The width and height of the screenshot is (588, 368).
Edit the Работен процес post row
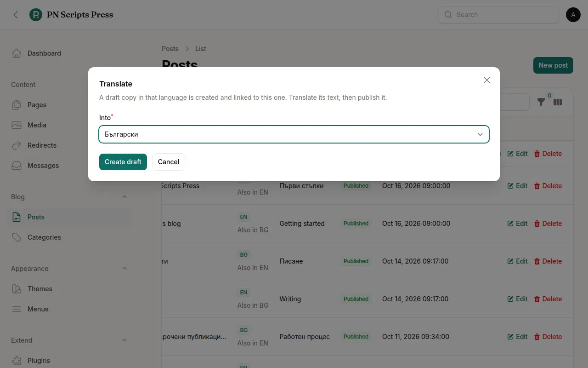[x=518, y=337]
